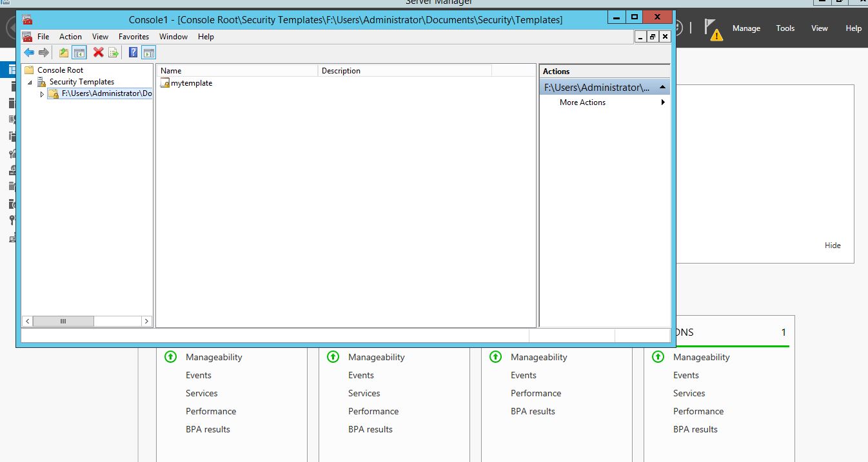868x462 pixels.
Task: Click the count 1 in ONS tile header
Action: coord(784,332)
